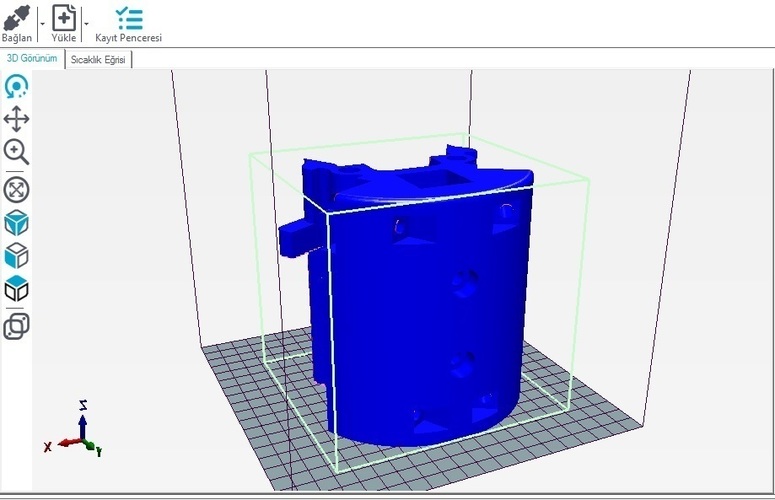This screenshot has height=500, width=775.
Task: Open the Sıcaklık Eğrisi tab
Action: pyautogui.click(x=98, y=60)
